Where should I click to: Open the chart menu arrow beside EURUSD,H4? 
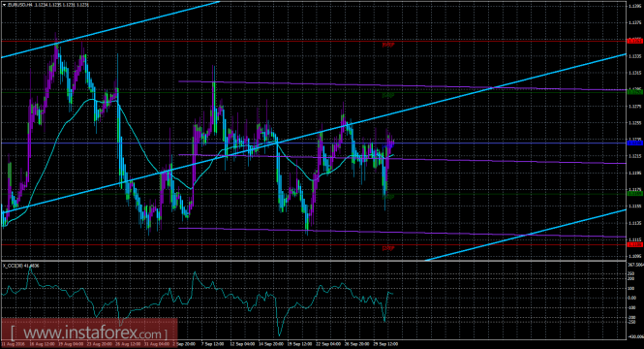tap(5, 5)
